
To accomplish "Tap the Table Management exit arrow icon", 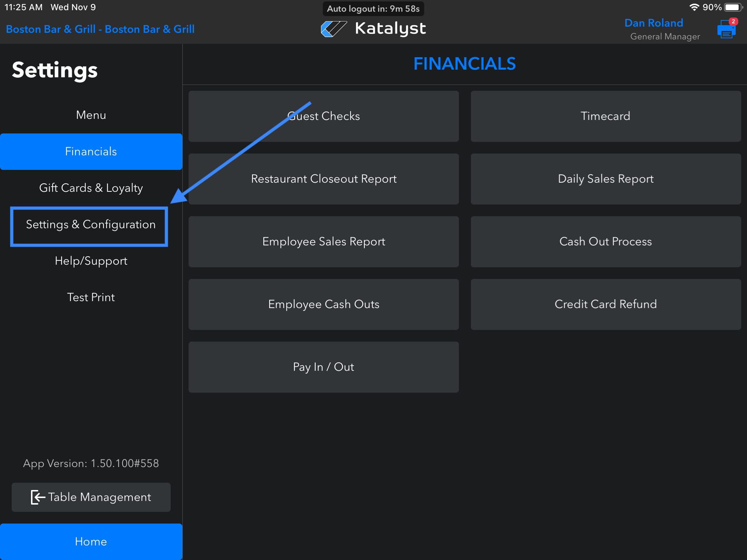I will click(38, 497).
